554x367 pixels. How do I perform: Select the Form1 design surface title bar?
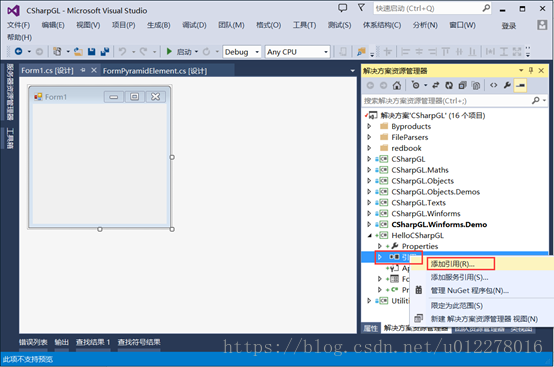pyautogui.click(x=100, y=96)
